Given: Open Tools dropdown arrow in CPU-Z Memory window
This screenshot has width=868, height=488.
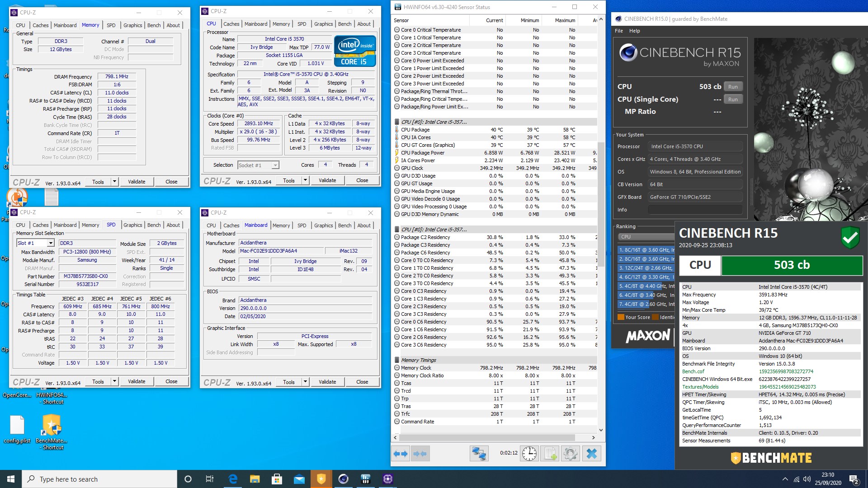Looking at the screenshot, I should click(x=114, y=182).
